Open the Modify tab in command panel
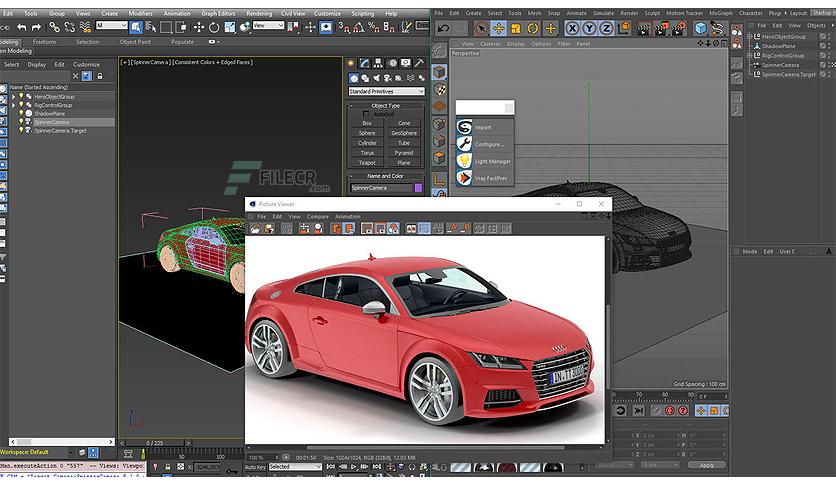This screenshot has width=836, height=484. [x=364, y=63]
